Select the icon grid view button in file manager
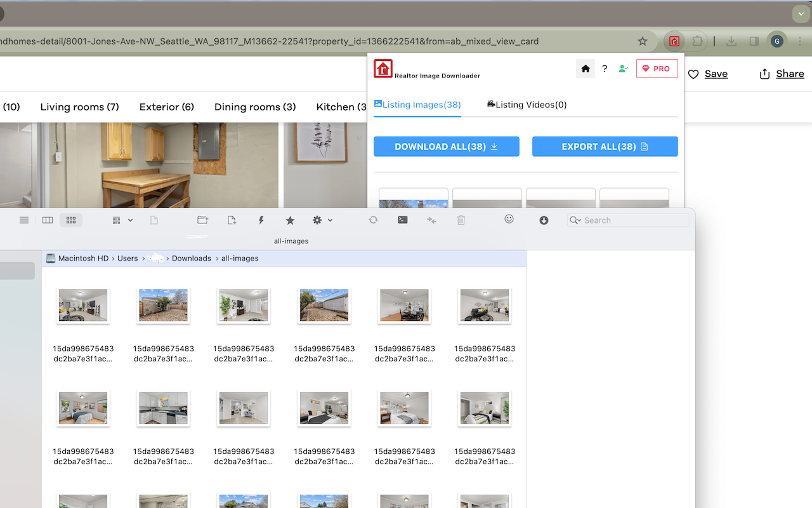The image size is (812, 508). [71, 220]
